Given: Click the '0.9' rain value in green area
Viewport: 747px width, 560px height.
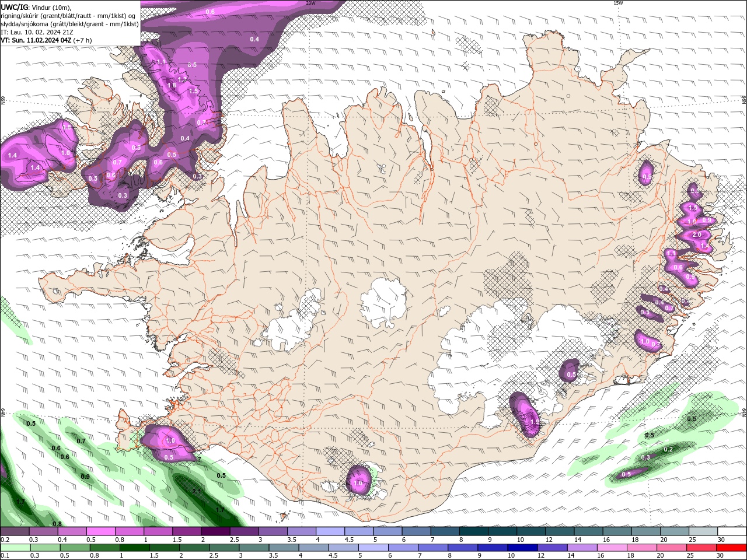Looking at the screenshot, I should point(85,477).
